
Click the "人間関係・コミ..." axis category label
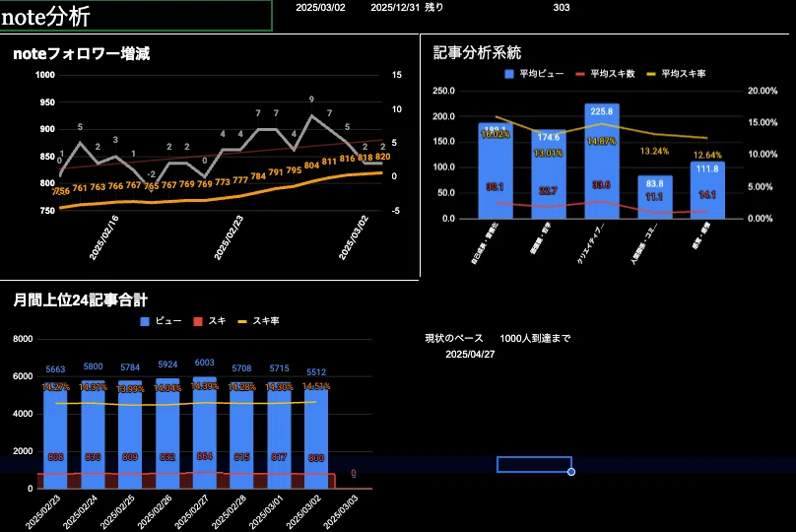coord(643,242)
